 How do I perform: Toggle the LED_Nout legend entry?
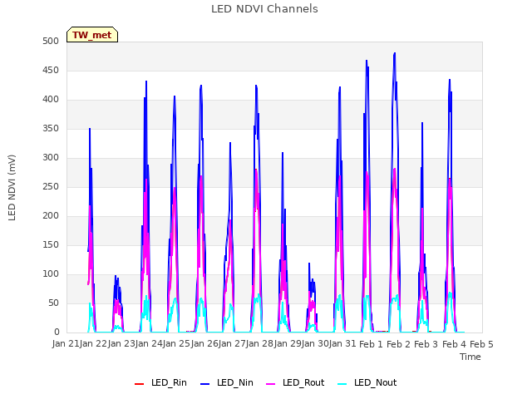pos(367,382)
